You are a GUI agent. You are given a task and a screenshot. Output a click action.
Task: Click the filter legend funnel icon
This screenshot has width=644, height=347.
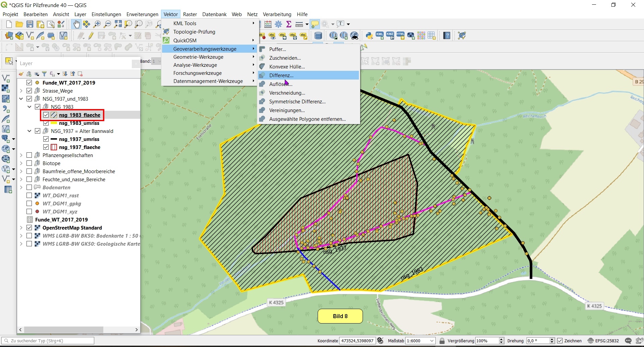tap(44, 74)
